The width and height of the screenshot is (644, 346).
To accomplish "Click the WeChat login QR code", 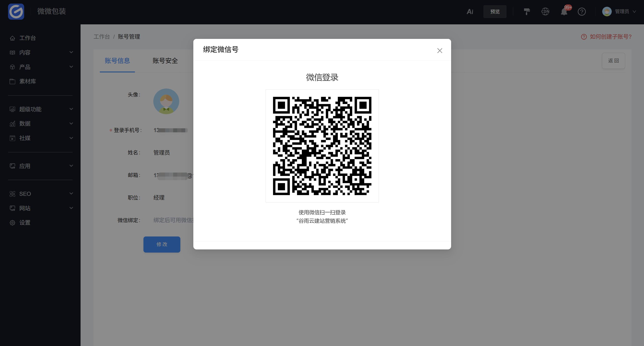I will pos(322,146).
